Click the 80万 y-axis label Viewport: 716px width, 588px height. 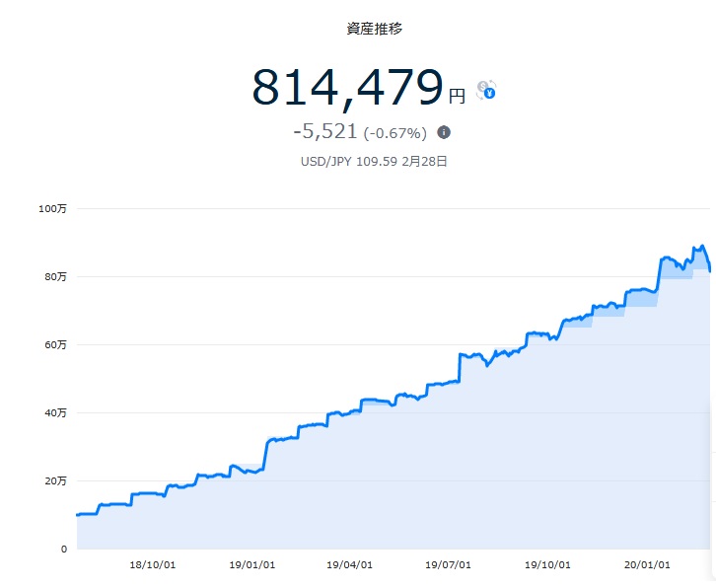click(x=55, y=277)
